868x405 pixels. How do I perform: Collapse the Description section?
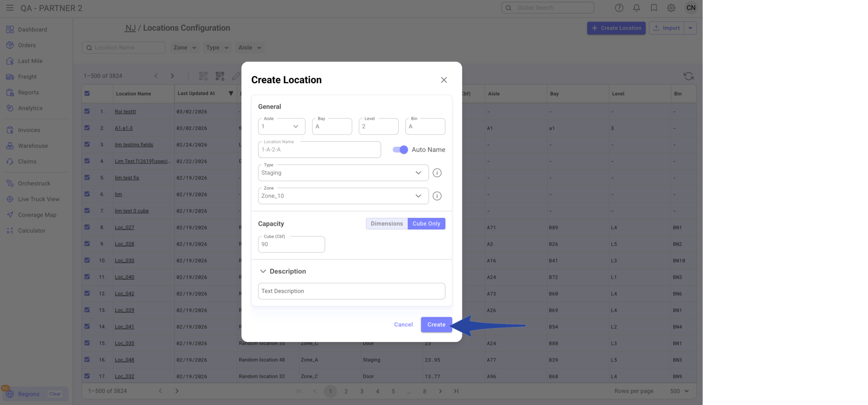[x=263, y=271]
